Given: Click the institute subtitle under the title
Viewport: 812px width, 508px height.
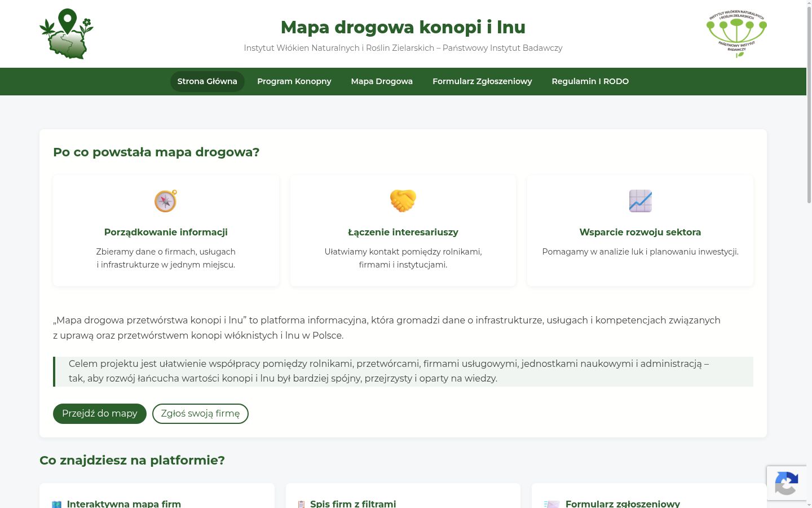Looking at the screenshot, I should [x=403, y=48].
